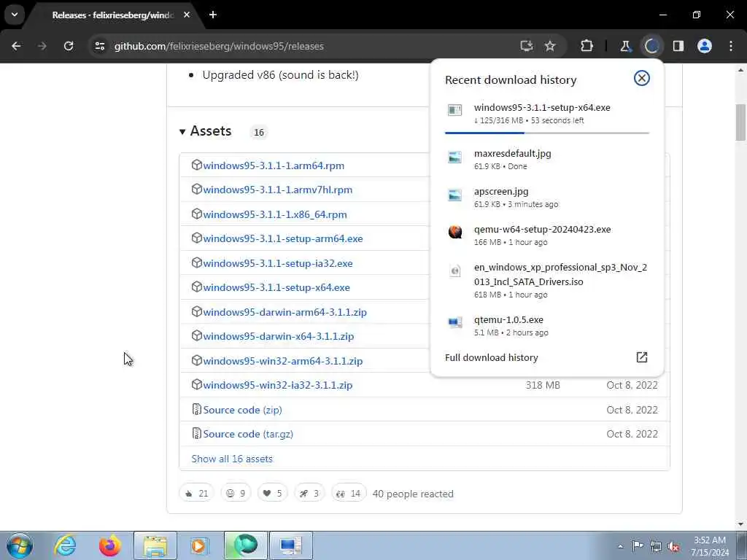Click taskbar clock showing 3:52 AM

[710, 546]
